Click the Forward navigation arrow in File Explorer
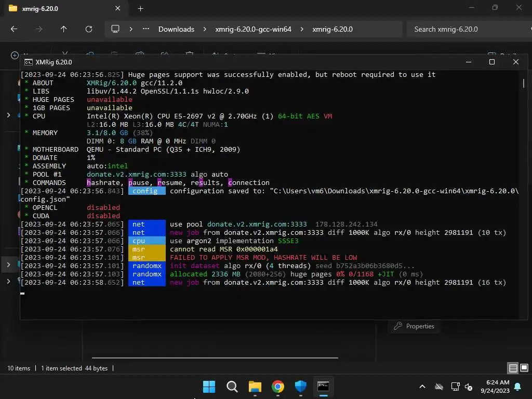Image resolution: width=532 pixels, height=399 pixels. pyautogui.click(x=39, y=29)
